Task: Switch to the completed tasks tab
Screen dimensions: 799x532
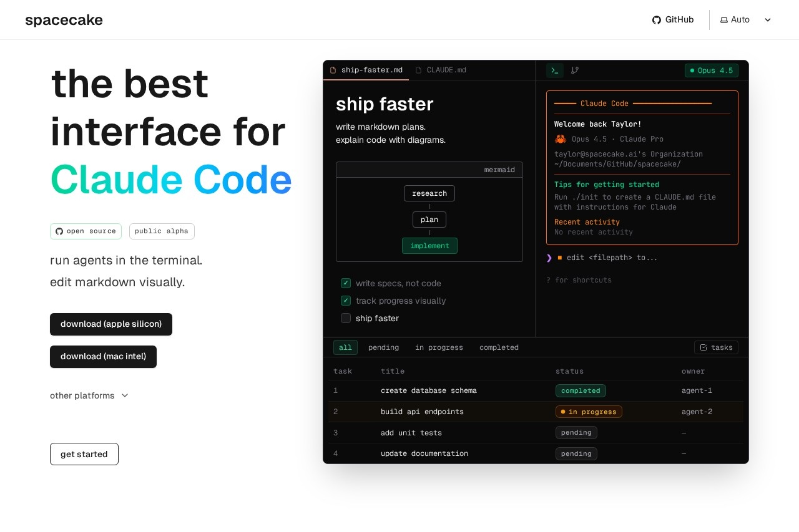Action: (499, 347)
